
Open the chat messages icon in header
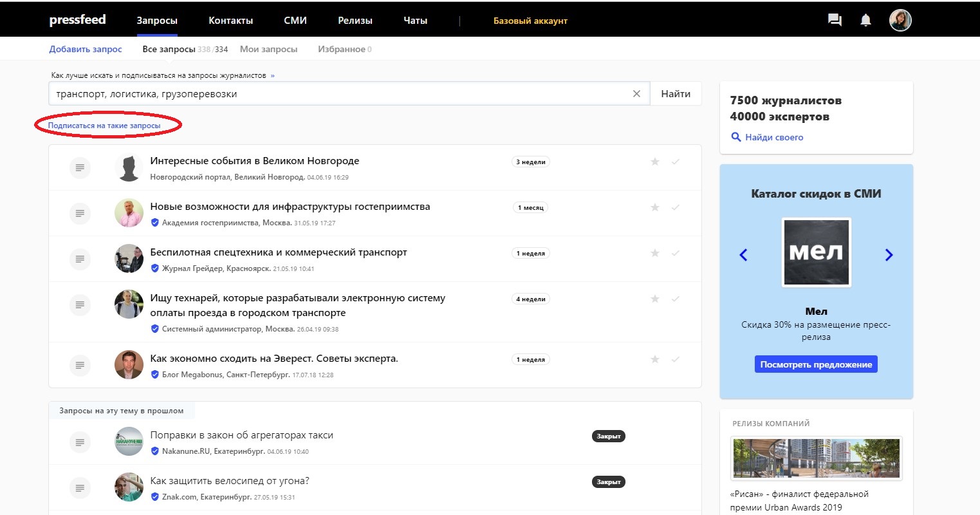[x=835, y=21]
